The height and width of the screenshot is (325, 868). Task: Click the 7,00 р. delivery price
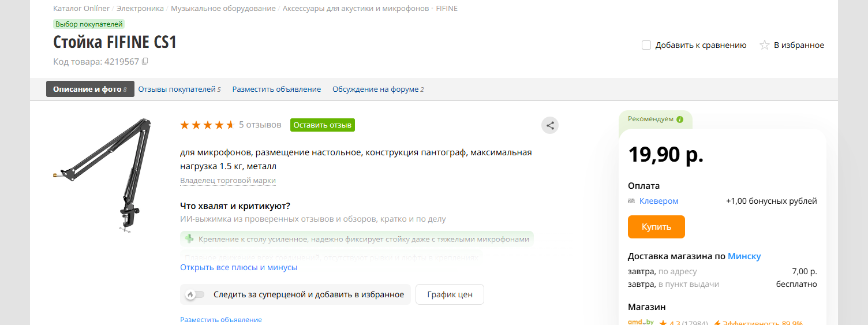[x=805, y=271]
